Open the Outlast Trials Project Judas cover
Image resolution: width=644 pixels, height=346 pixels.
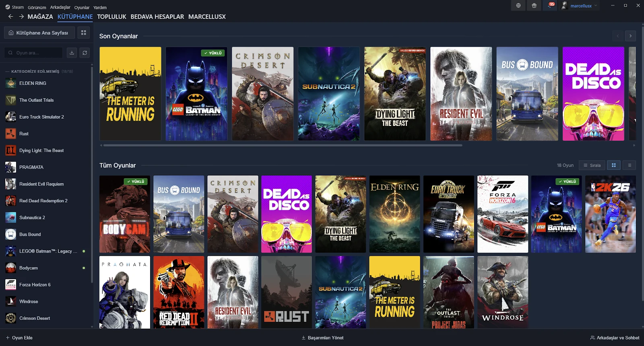click(x=449, y=292)
